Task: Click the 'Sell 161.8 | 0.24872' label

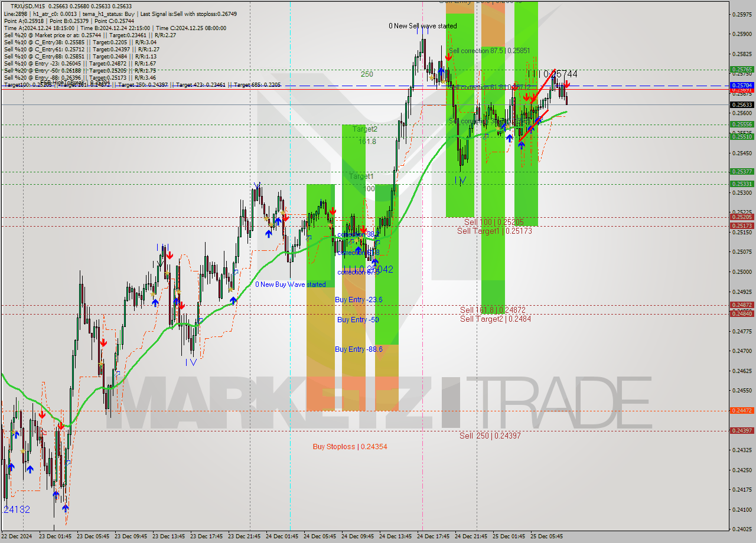Action: coord(493,310)
